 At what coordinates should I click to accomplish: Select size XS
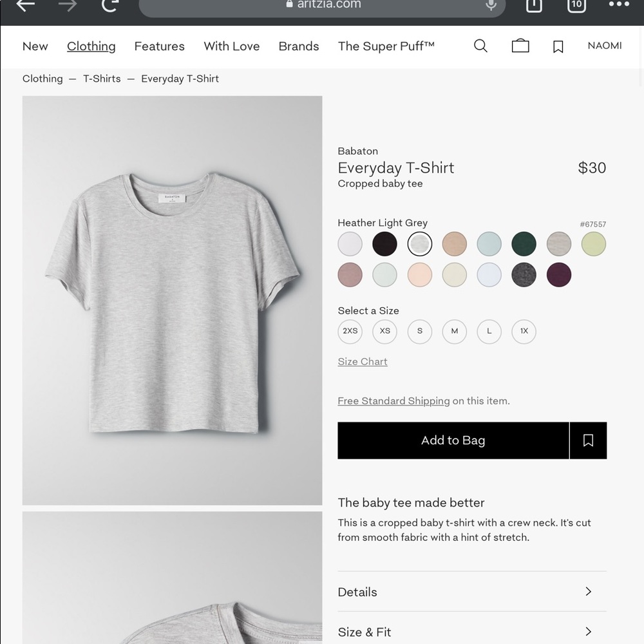(384, 331)
